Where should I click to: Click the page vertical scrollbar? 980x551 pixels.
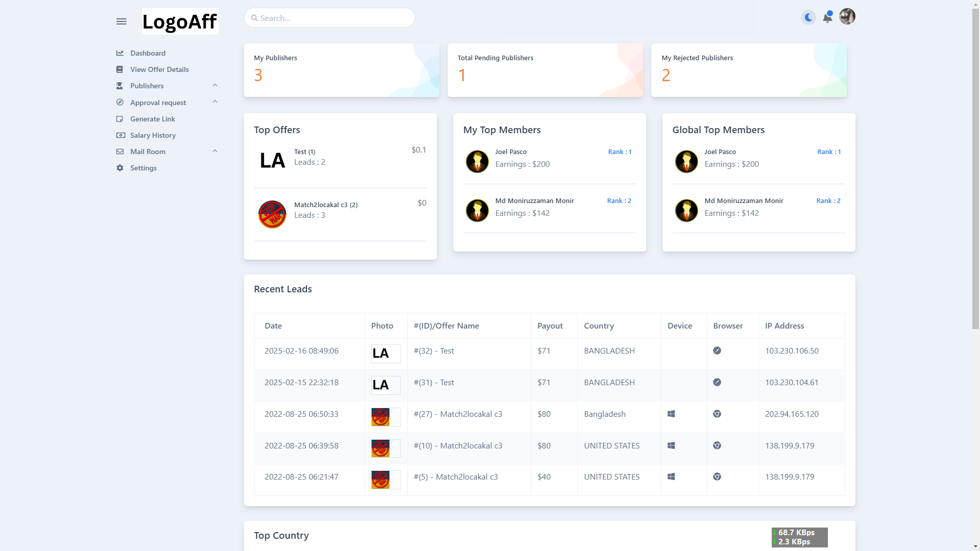tap(975, 168)
